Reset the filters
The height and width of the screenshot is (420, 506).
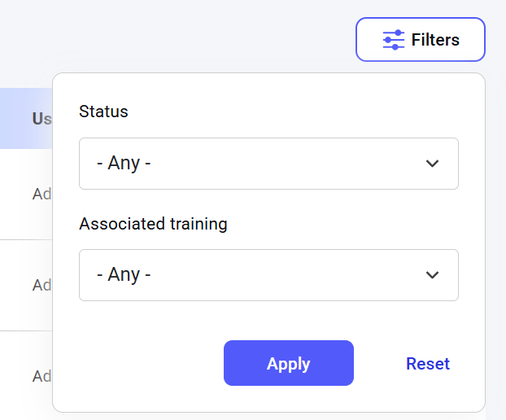point(428,364)
